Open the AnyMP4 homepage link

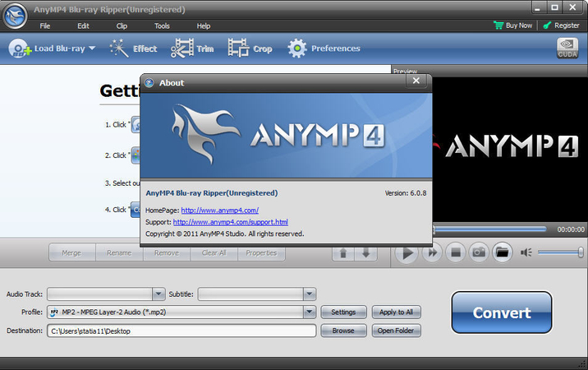click(x=220, y=210)
